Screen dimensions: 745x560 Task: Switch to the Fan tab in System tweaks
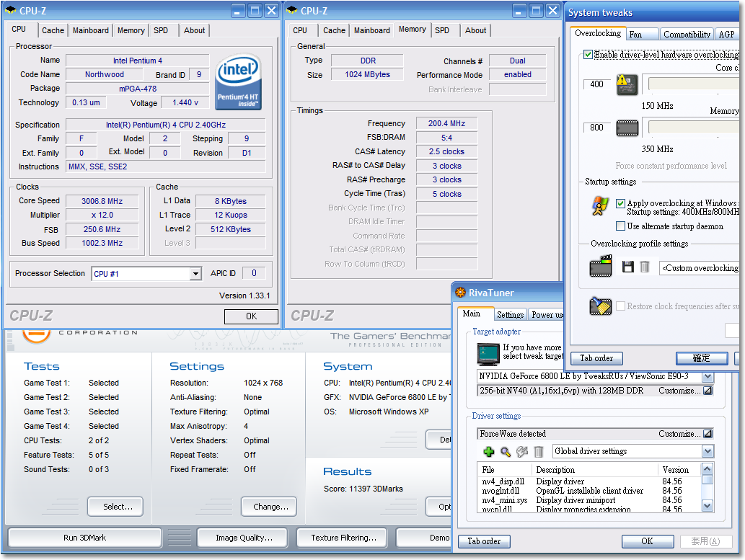coord(643,34)
